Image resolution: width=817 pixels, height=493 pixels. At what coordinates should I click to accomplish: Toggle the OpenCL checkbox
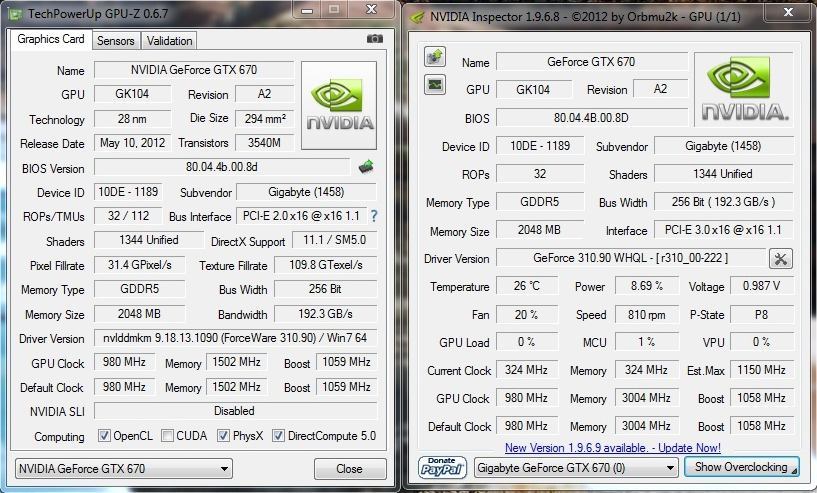104,436
